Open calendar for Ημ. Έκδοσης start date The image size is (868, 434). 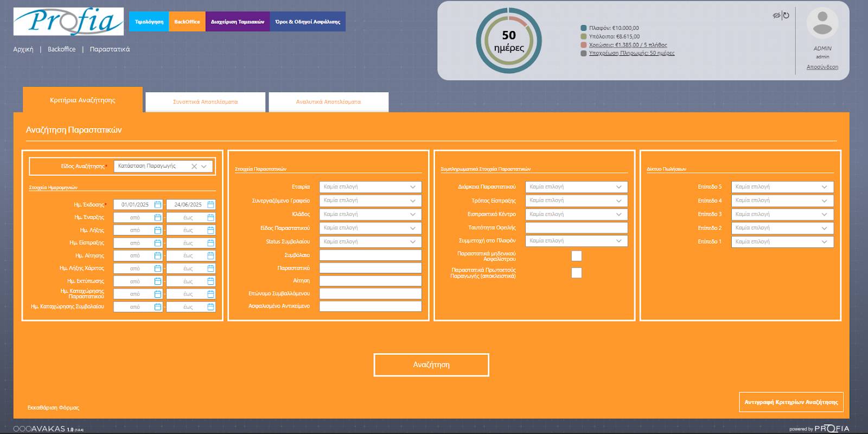[x=158, y=205]
